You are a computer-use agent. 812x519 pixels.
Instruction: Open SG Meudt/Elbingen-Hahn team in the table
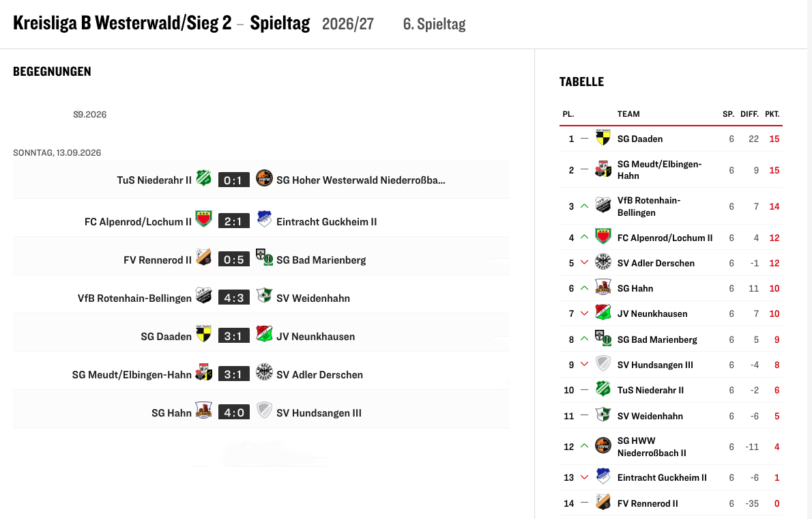(x=659, y=170)
